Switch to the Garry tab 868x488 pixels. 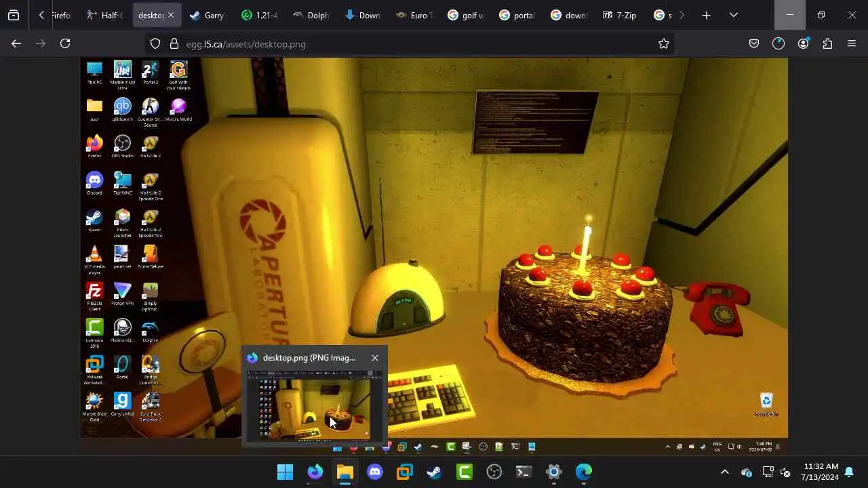[208, 15]
